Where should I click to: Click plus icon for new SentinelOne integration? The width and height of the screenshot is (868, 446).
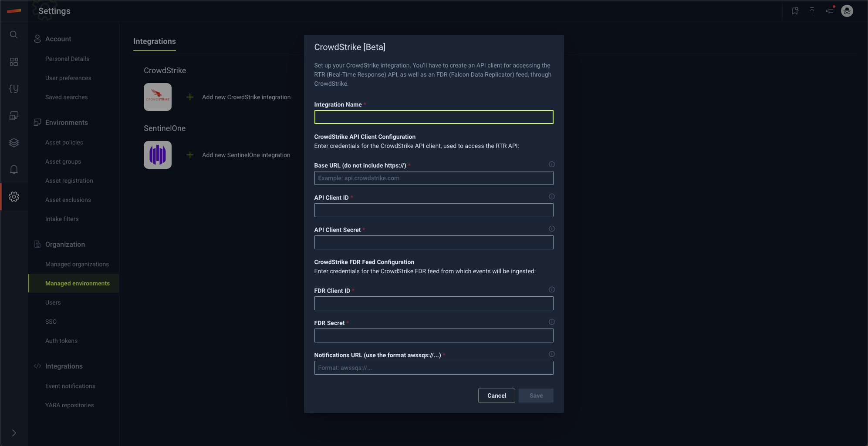(x=190, y=155)
